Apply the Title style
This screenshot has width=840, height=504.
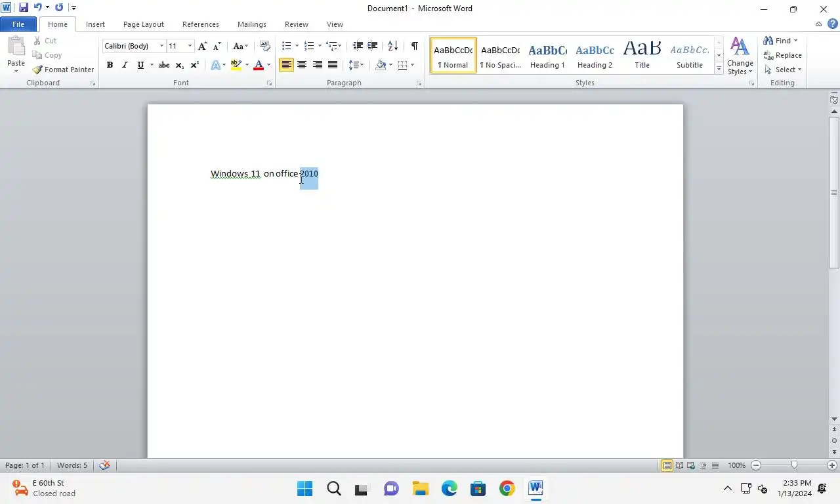click(x=642, y=55)
